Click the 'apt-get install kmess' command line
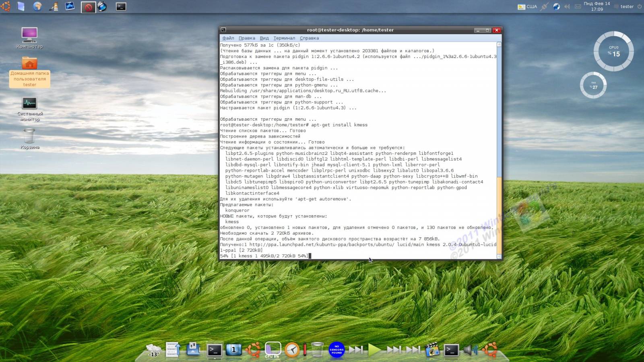This screenshot has height=362, width=644. tap(339, 125)
